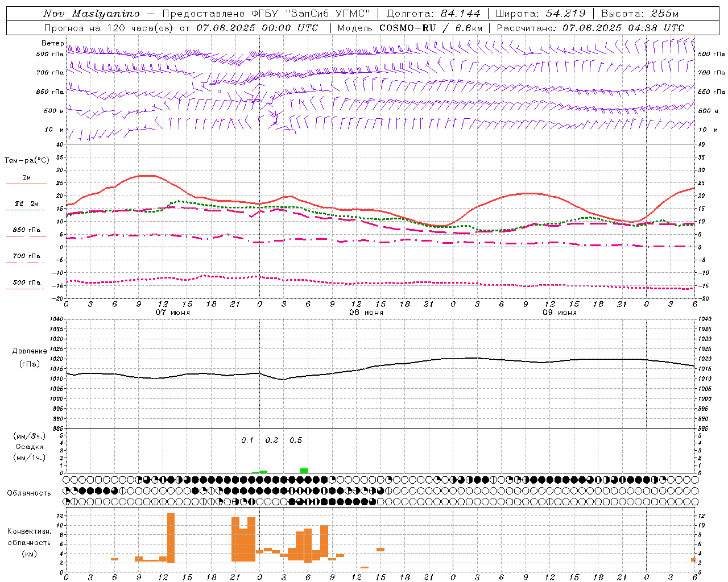This screenshot has height=582, width=728.
Task: Click the solid red line sample under 2м legend
Action: click(26, 184)
